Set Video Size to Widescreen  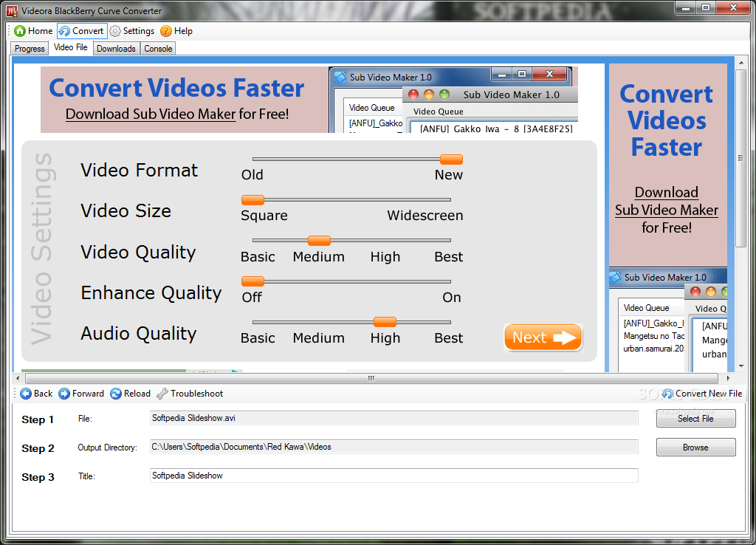(x=425, y=215)
